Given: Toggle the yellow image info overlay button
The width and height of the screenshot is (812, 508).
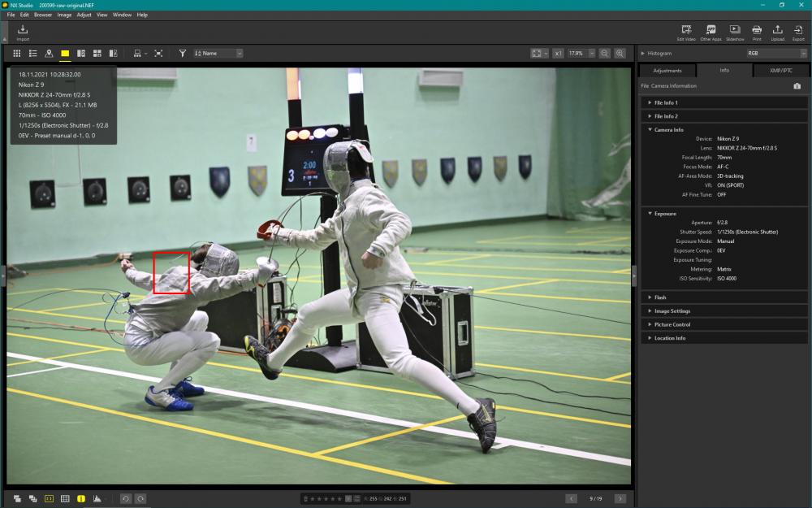Looking at the screenshot, I should [80, 499].
